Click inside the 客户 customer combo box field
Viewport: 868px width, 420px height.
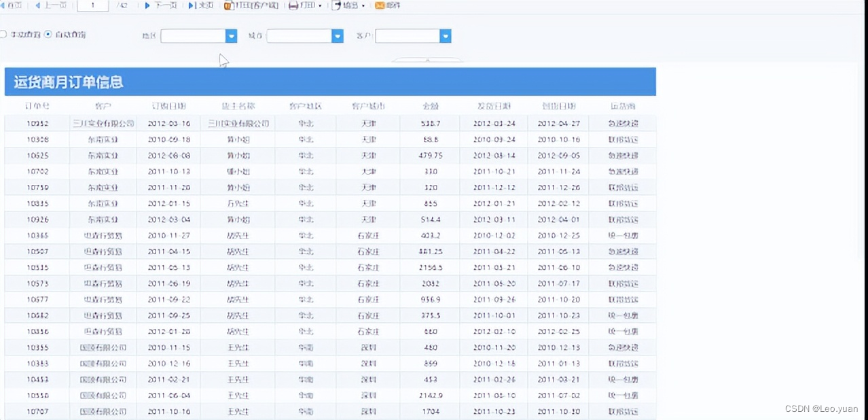(408, 36)
